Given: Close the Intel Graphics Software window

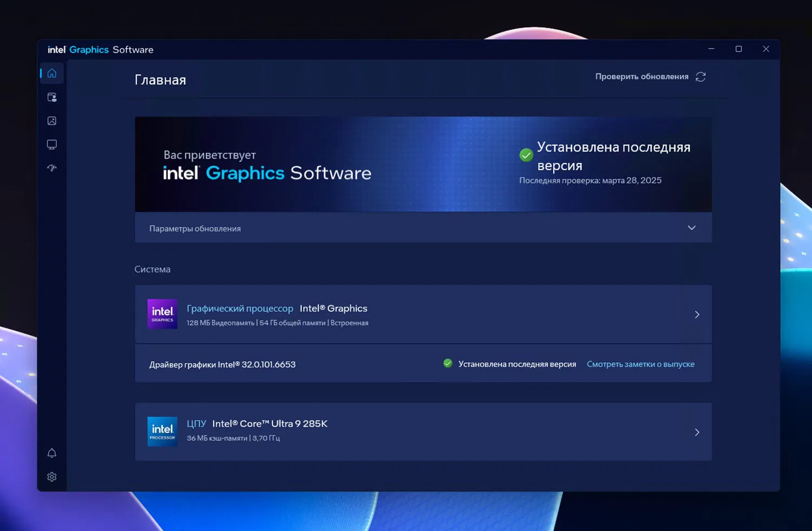Looking at the screenshot, I should click(x=766, y=49).
